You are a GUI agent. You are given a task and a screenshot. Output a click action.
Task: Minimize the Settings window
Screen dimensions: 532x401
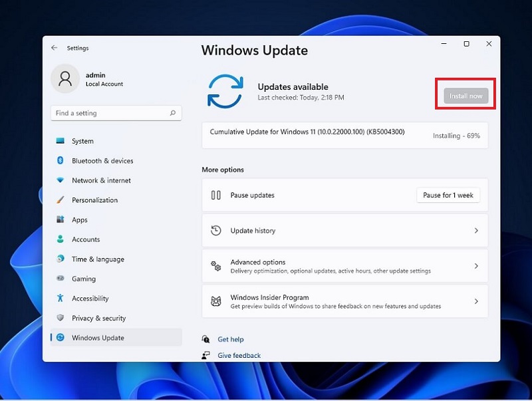point(444,44)
